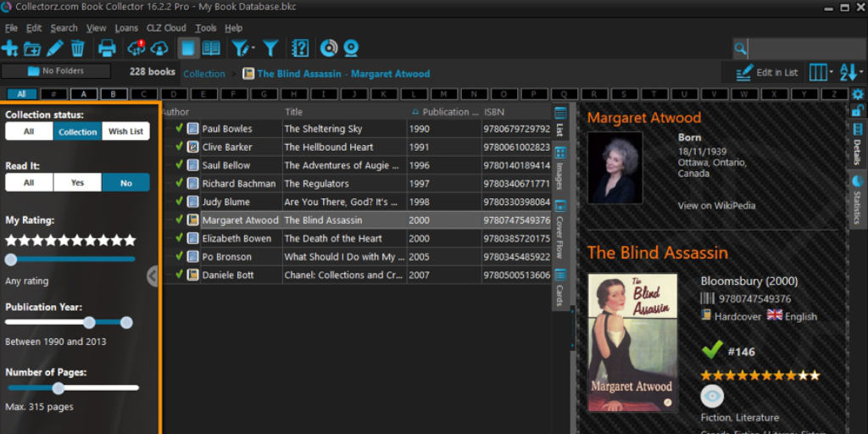The width and height of the screenshot is (868, 434).
Task: Click book icon beside breadcrumb title
Action: pos(248,74)
